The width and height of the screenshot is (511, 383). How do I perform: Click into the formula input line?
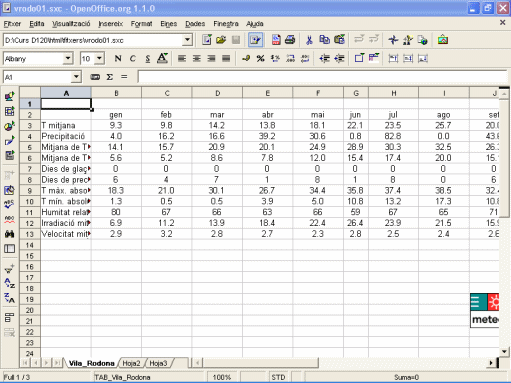tap(322, 77)
